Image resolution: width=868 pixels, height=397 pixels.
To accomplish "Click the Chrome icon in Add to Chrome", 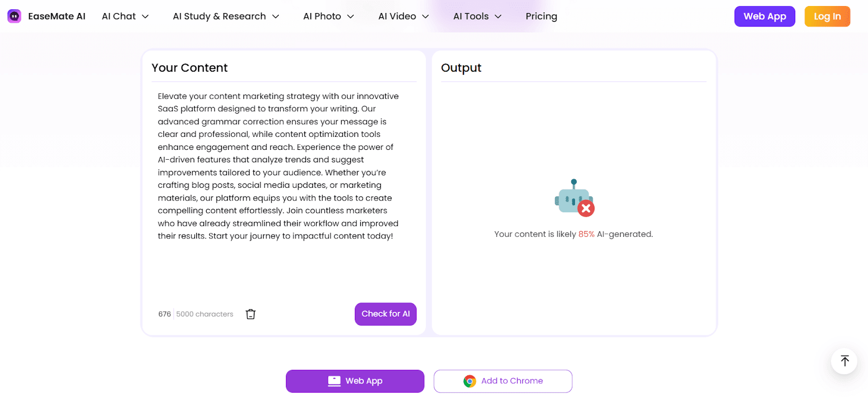I will coord(470,381).
